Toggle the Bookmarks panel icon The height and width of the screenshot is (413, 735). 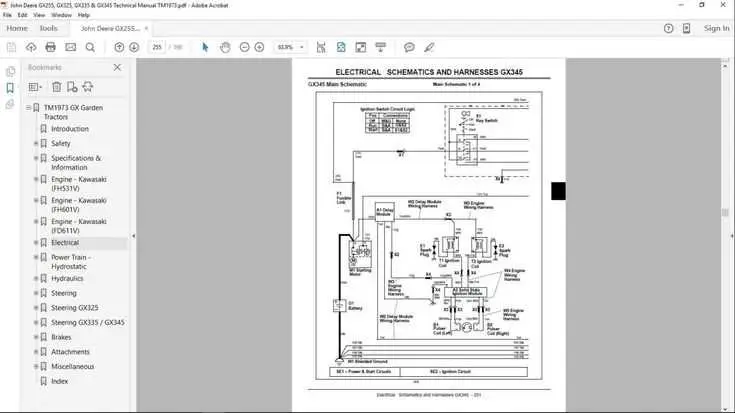10,88
